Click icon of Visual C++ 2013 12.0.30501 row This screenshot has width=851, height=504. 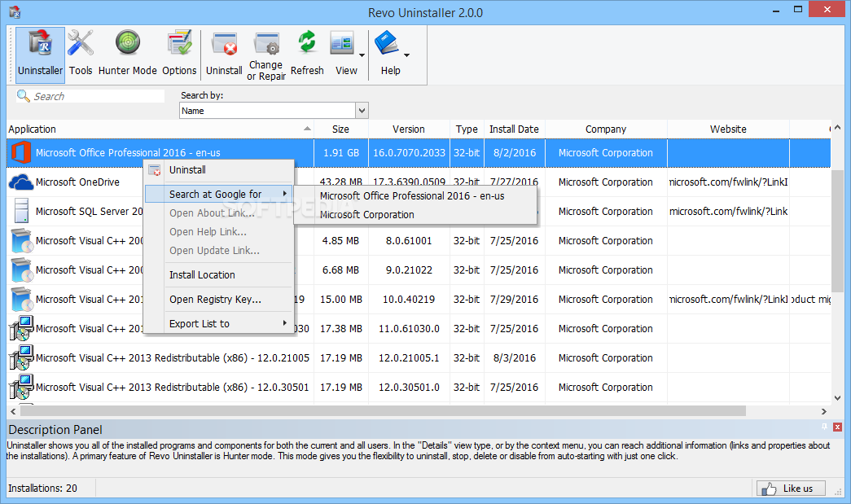(x=22, y=387)
